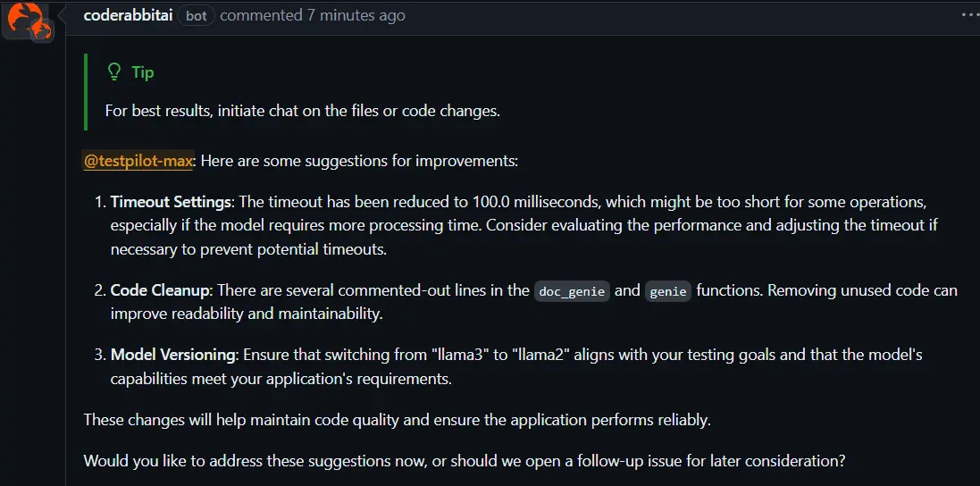The height and width of the screenshot is (486, 980).
Task: Click the bot label badge
Action: tap(196, 16)
